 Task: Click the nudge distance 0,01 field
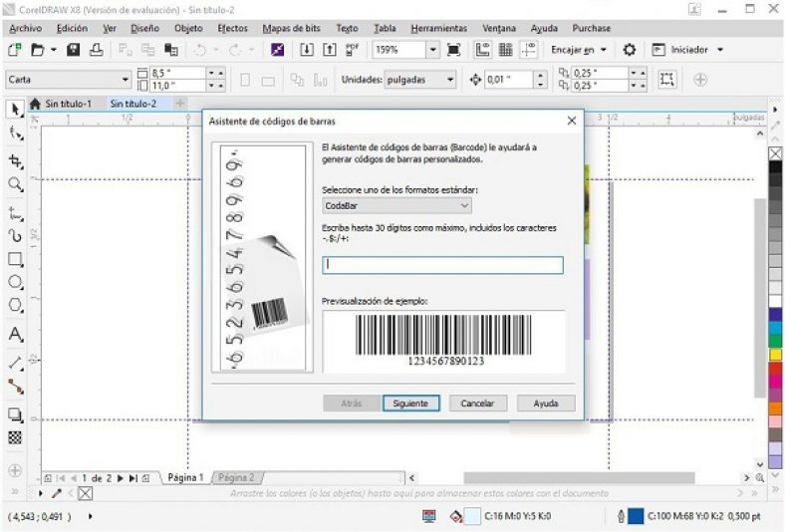[508, 79]
